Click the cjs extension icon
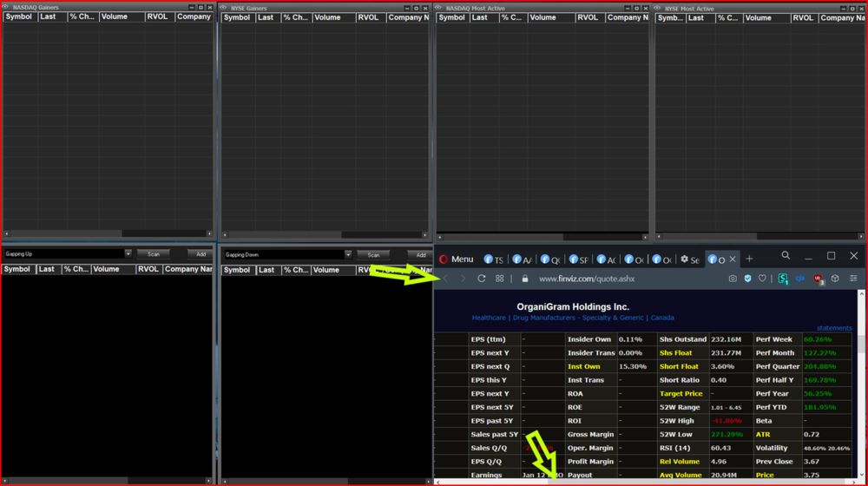Viewport: 868px width, 486px height. click(x=800, y=279)
